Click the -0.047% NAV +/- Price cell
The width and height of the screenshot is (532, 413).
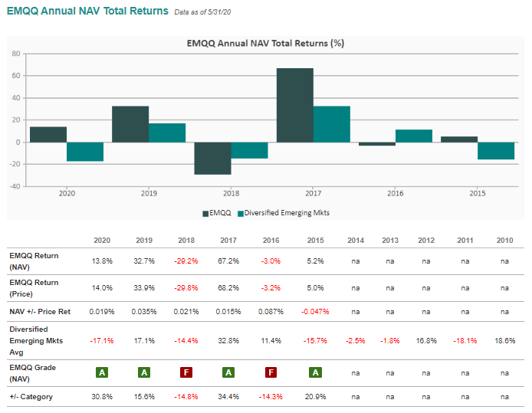pos(316,311)
